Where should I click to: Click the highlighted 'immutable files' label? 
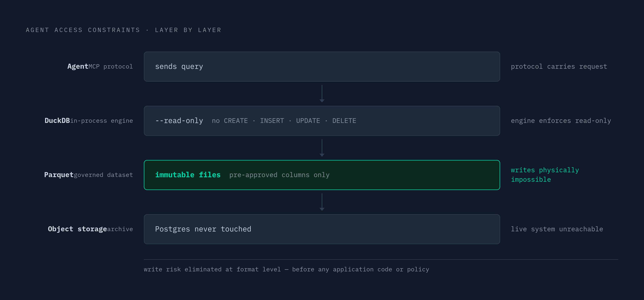pyautogui.click(x=188, y=175)
